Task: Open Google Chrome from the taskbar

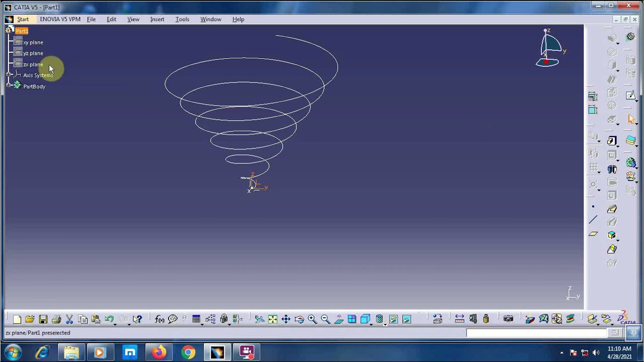Action: [189, 352]
